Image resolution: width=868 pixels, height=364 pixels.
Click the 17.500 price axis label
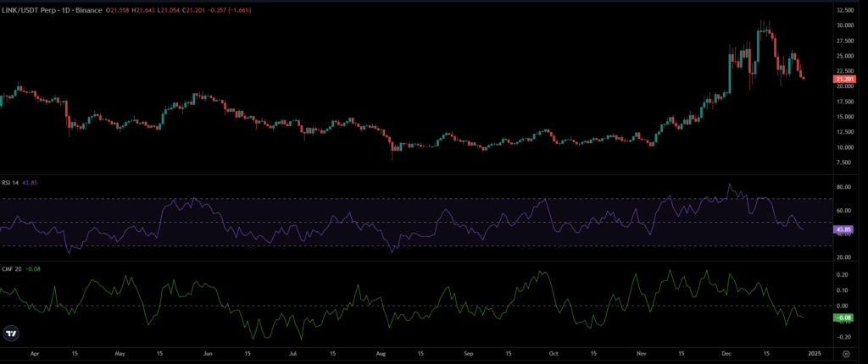846,102
